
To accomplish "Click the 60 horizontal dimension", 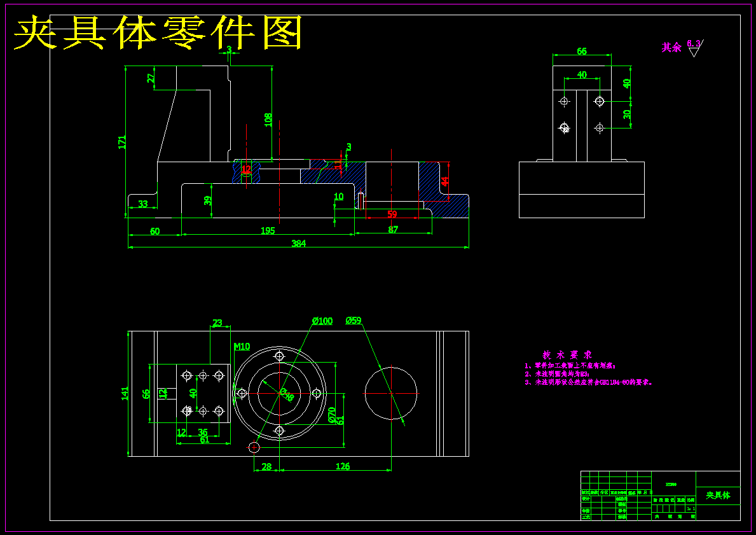I will click(155, 231).
